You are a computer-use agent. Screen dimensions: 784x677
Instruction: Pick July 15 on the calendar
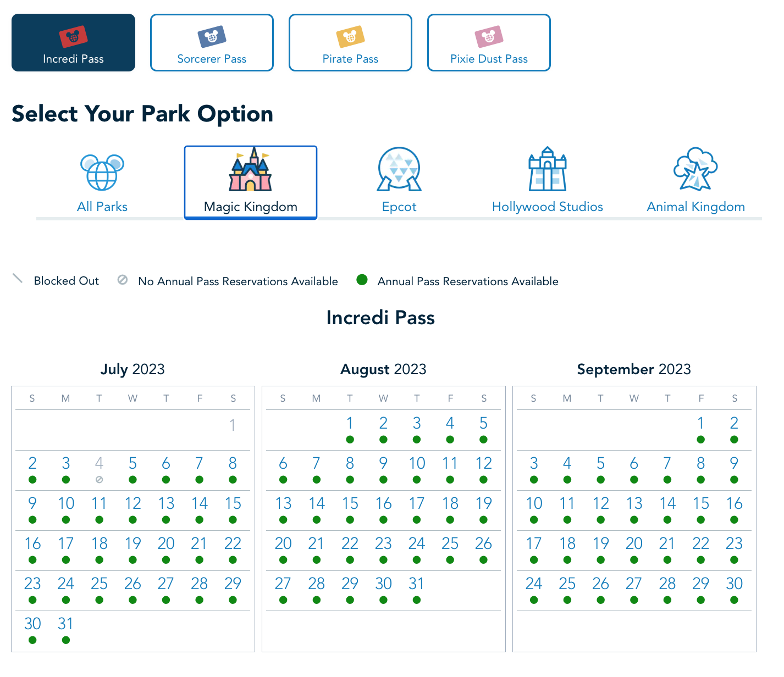233,509
